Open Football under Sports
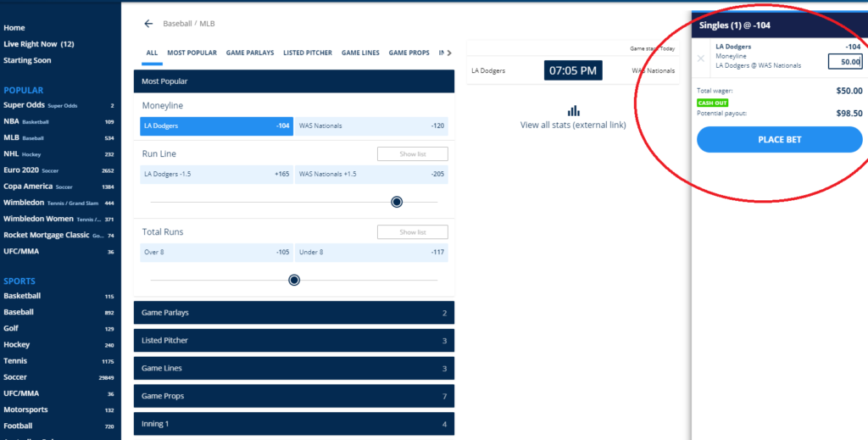This screenshot has height=440, width=868. pos(58,426)
